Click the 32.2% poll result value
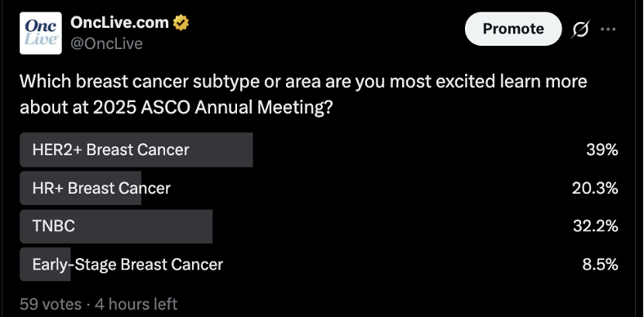Viewport: 644px width, 317px height. click(596, 225)
